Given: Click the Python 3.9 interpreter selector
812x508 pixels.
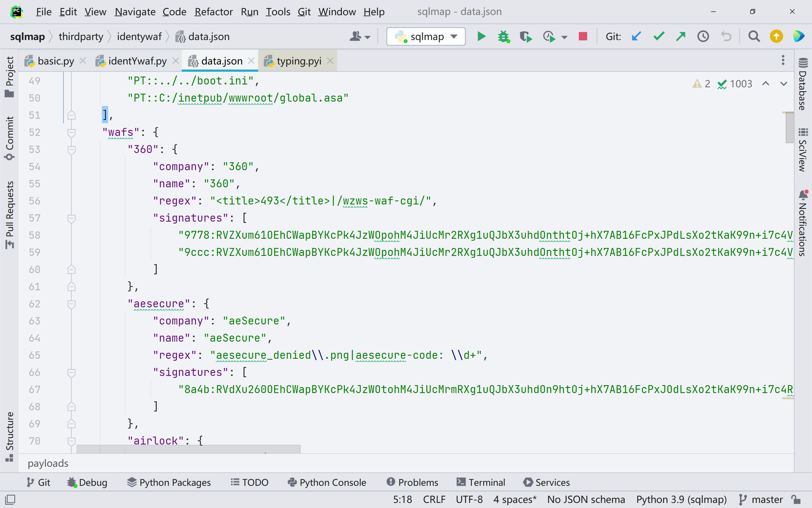Looking at the screenshot, I should (681, 500).
